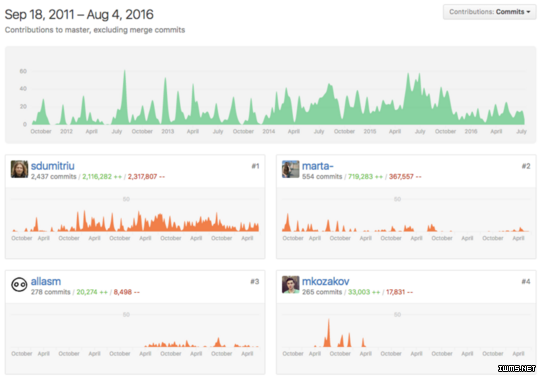
Task: Click the 719,283 ++ additions text
Action: pos(365,176)
